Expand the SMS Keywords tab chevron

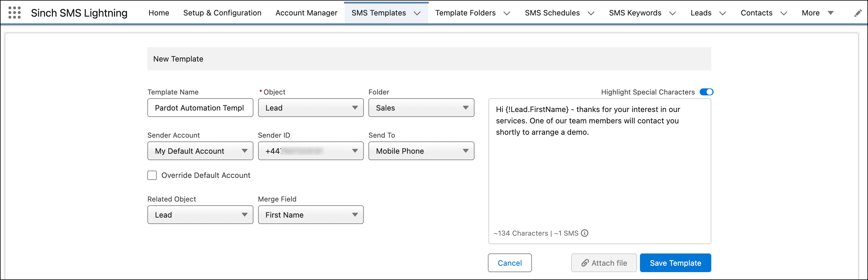pos(673,13)
